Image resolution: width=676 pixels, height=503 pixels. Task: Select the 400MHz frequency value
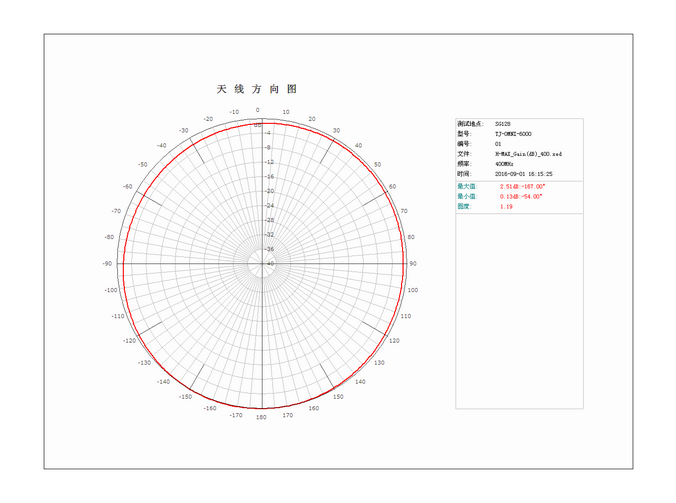click(506, 164)
